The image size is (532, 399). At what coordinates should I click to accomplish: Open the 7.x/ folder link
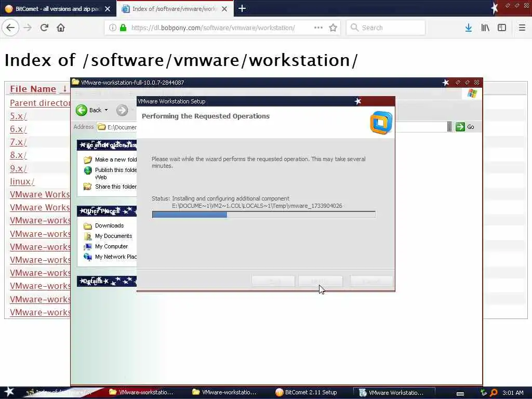[x=18, y=142]
